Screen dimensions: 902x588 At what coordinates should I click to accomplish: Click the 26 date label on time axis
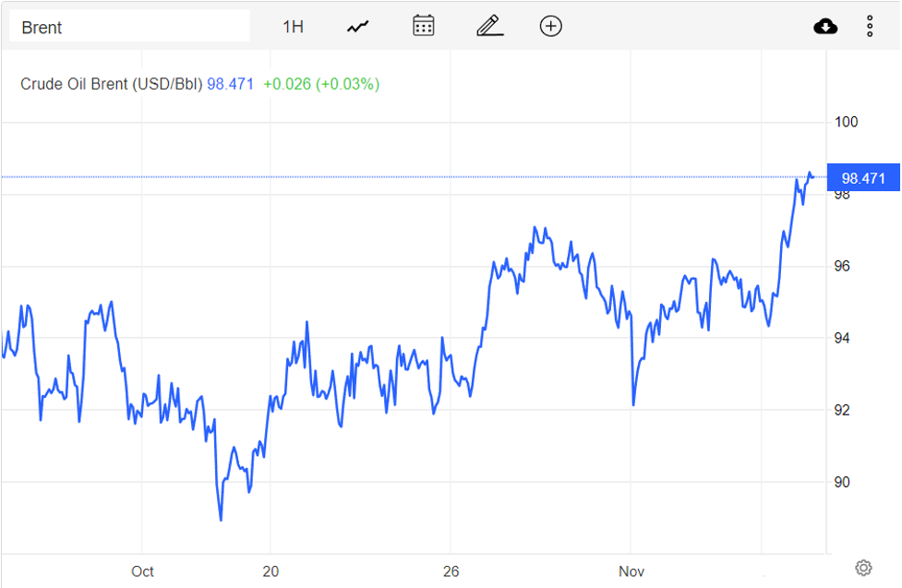click(x=451, y=571)
